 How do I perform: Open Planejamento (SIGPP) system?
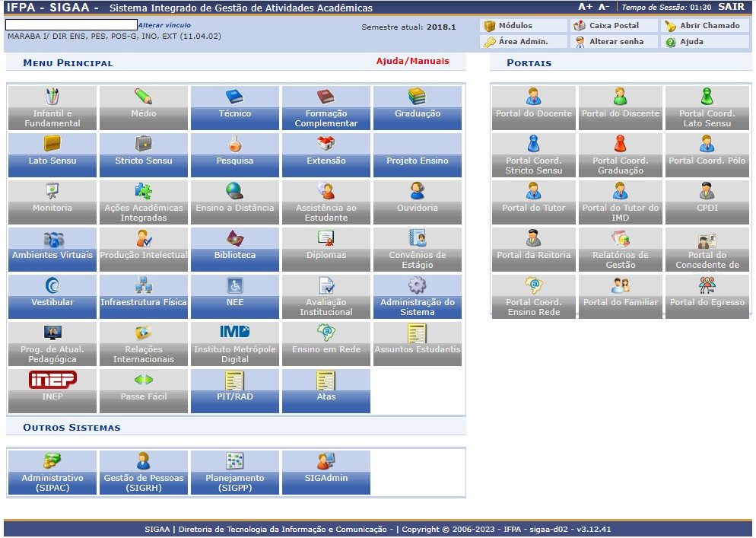pos(235,473)
